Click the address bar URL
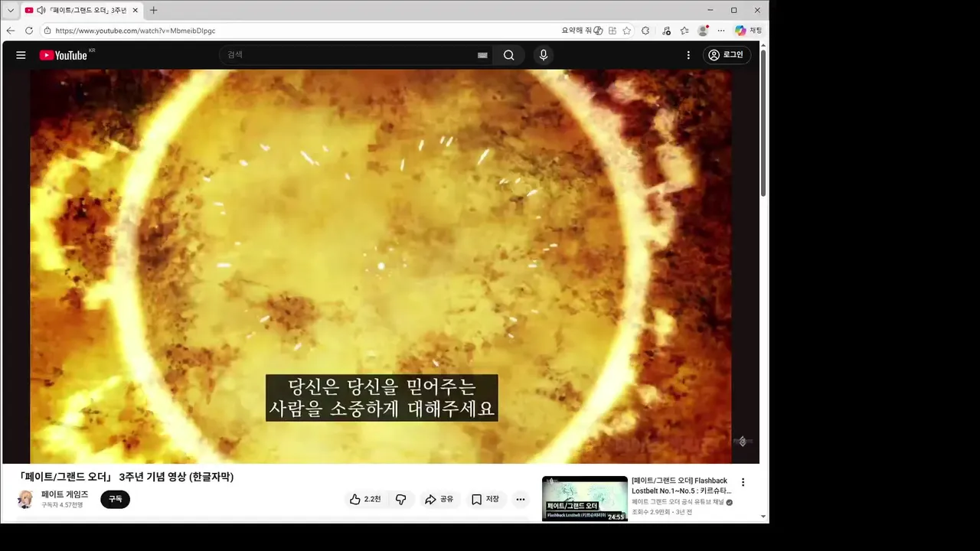The width and height of the screenshot is (980, 551). [x=136, y=31]
